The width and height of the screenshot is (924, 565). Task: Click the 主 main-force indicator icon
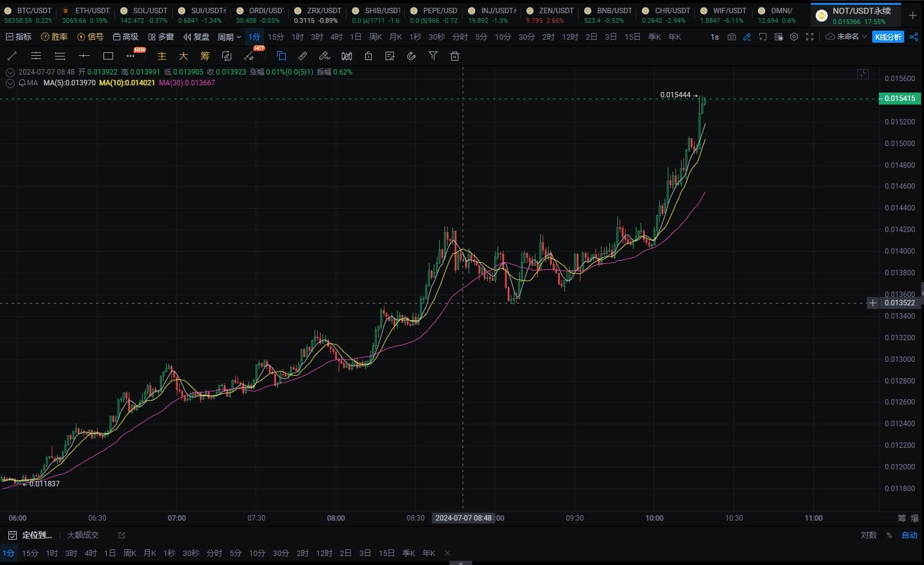(x=162, y=56)
